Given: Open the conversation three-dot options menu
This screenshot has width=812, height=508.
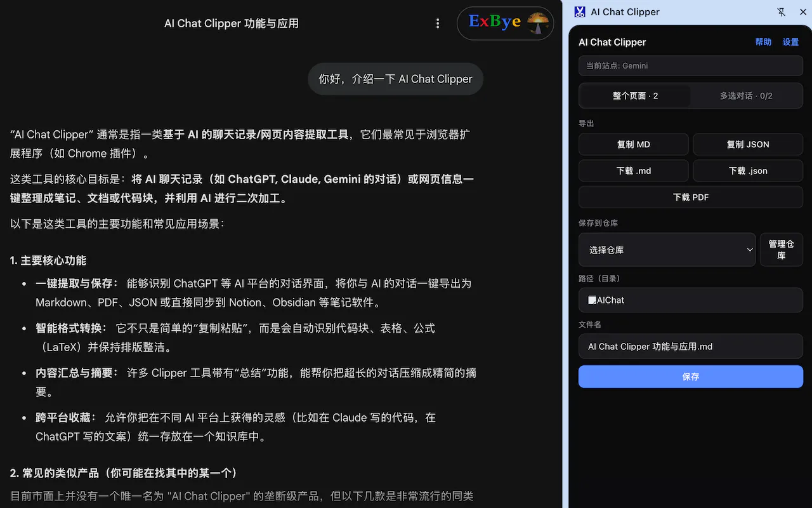Looking at the screenshot, I should click(x=437, y=23).
